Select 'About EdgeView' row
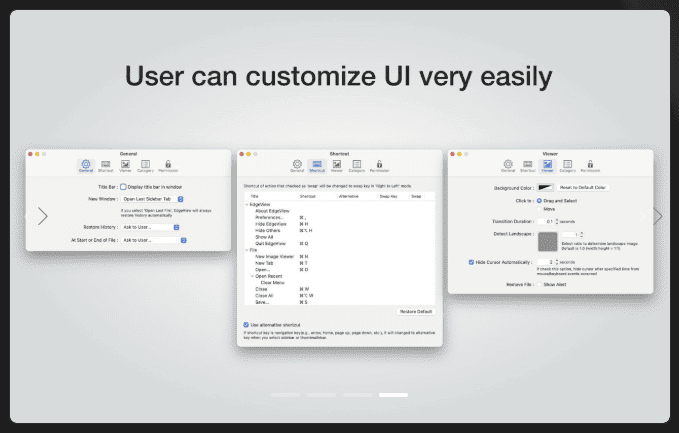Screen dimensions: 679x433 point(340,211)
